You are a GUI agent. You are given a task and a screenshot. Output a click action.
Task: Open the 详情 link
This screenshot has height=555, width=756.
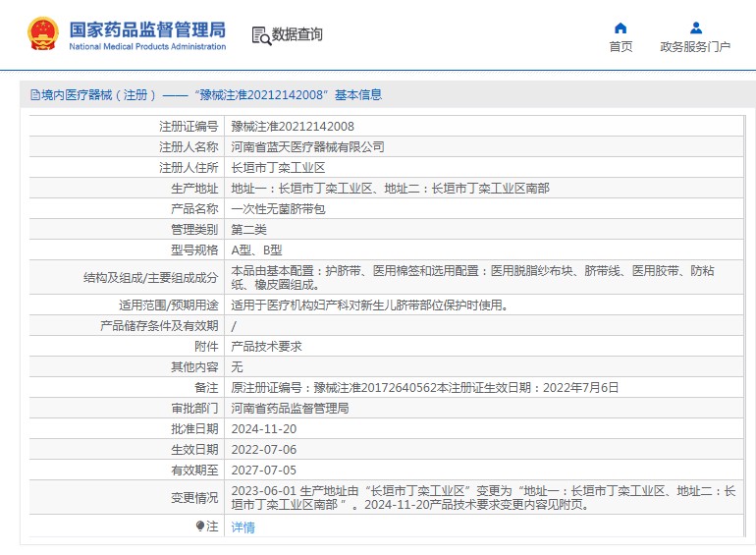pyautogui.click(x=243, y=527)
